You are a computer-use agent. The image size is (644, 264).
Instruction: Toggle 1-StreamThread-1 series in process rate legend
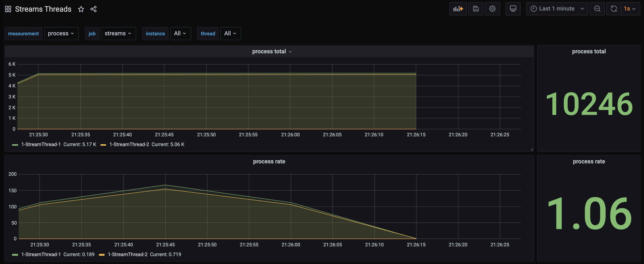pos(41,255)
